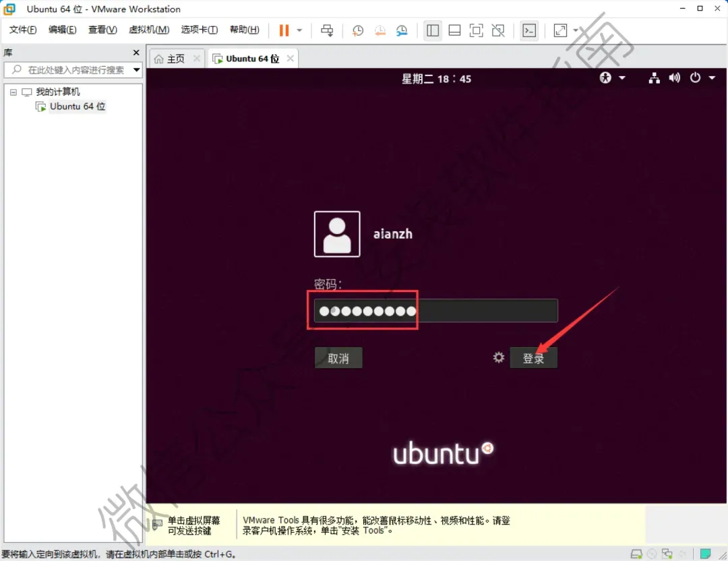Open the session options gear icon
Image resolution: width=728 pixels, height=561 pixels.
(499, 357)
